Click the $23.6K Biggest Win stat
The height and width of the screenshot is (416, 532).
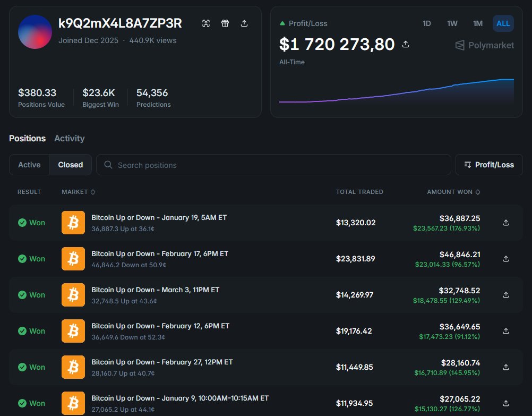[100, 98]
